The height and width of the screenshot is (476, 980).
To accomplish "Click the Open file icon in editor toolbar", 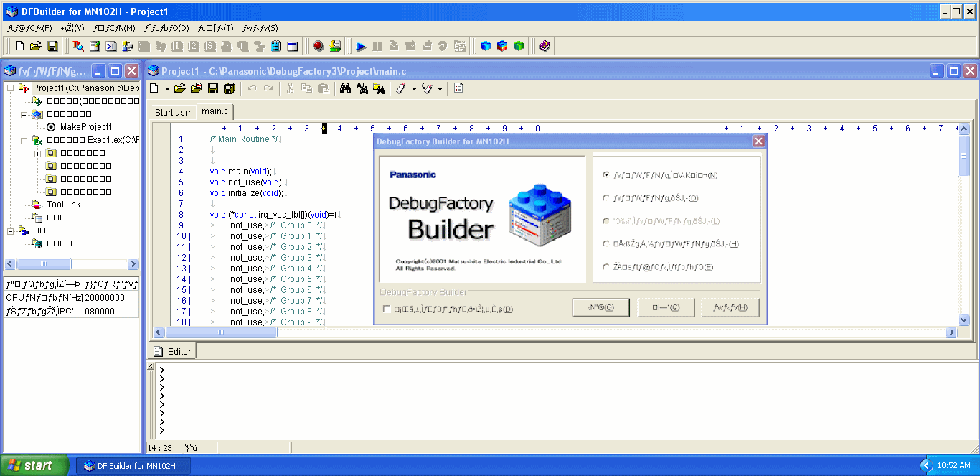I will (179, 88).
